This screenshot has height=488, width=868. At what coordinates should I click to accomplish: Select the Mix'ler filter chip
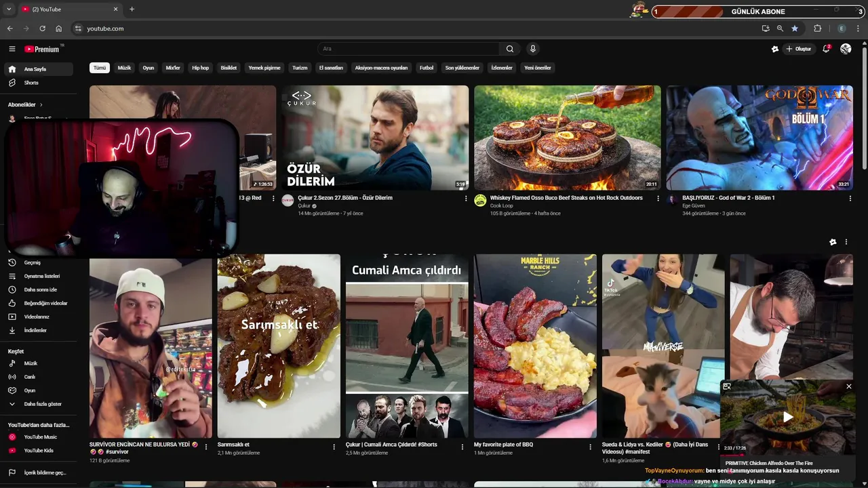(x=173, y=68)
